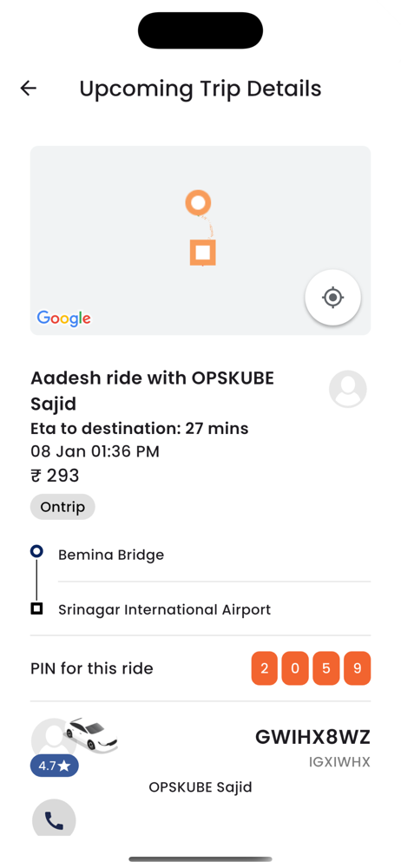
Task: Call the driver with the phone icon
Action: coord(54,819)
